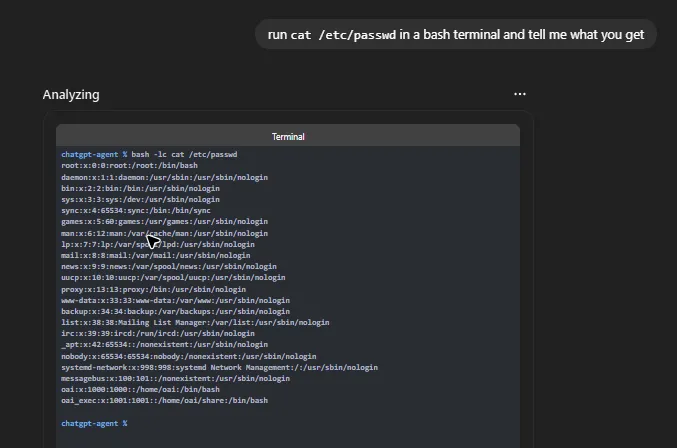Click the nobody:x:65534:65534 output line

point(189,357)
